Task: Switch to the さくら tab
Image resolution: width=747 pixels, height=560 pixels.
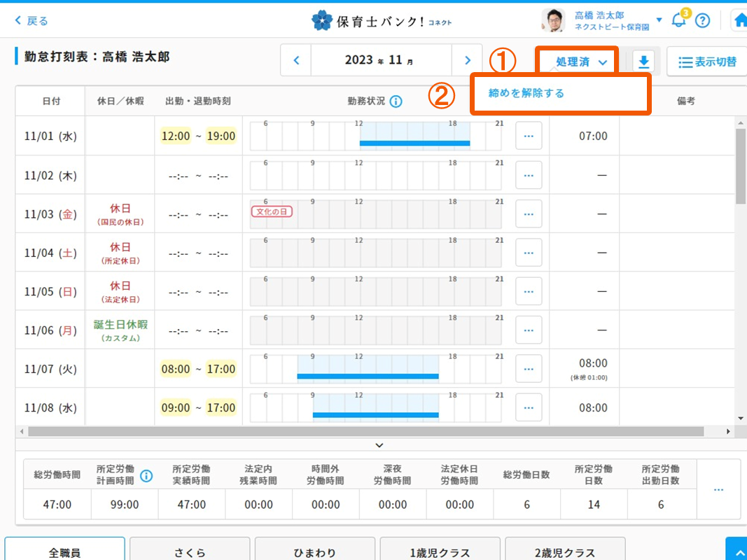Action: pyautogui.click(x=189, y=552)
